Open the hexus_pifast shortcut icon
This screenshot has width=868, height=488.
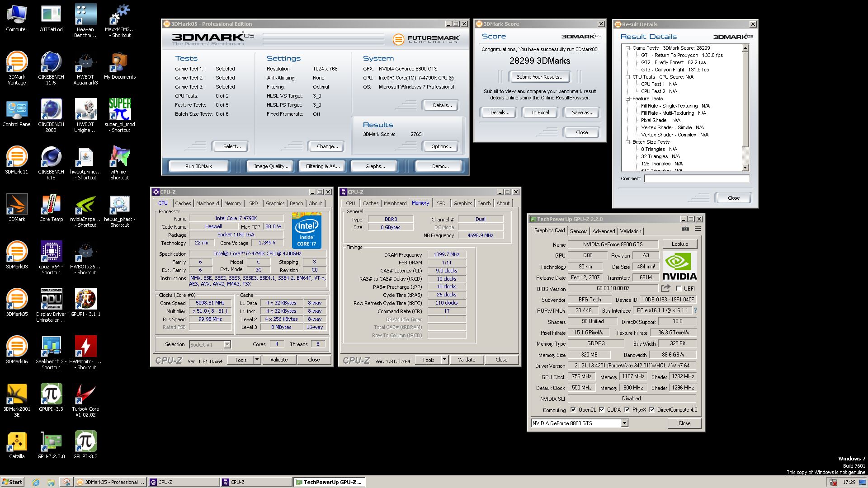tap(120, 210)
